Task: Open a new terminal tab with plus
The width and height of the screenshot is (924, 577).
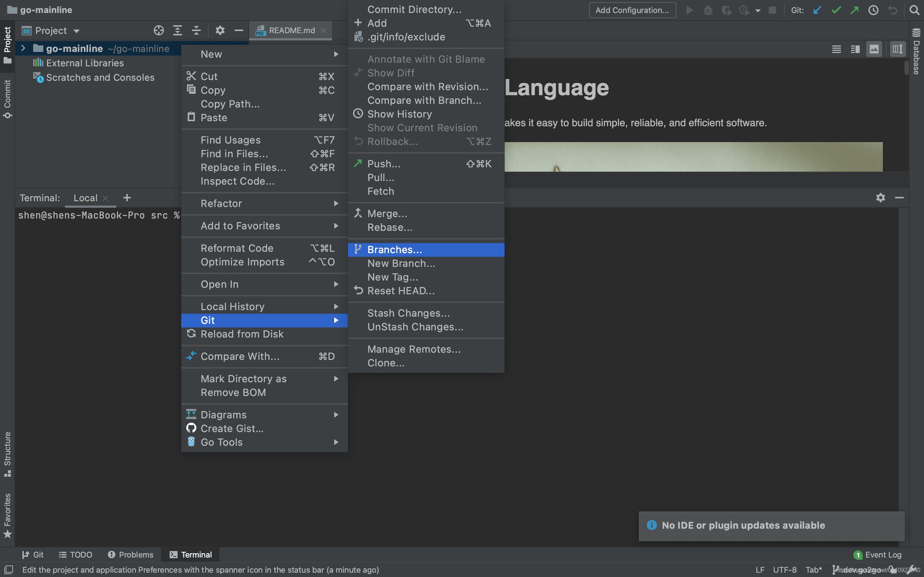Action: pyautogui.click(x=127, y=198)
